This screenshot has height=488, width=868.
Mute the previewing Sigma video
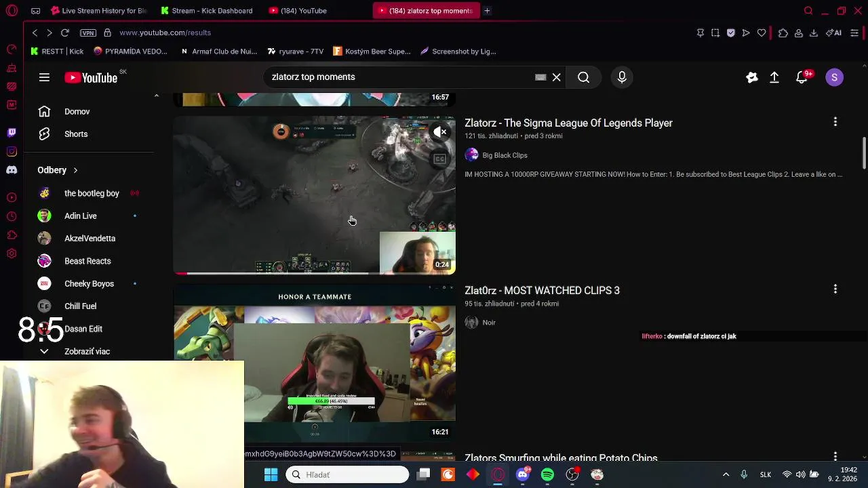pyautogui.click(x=440, y=132)
